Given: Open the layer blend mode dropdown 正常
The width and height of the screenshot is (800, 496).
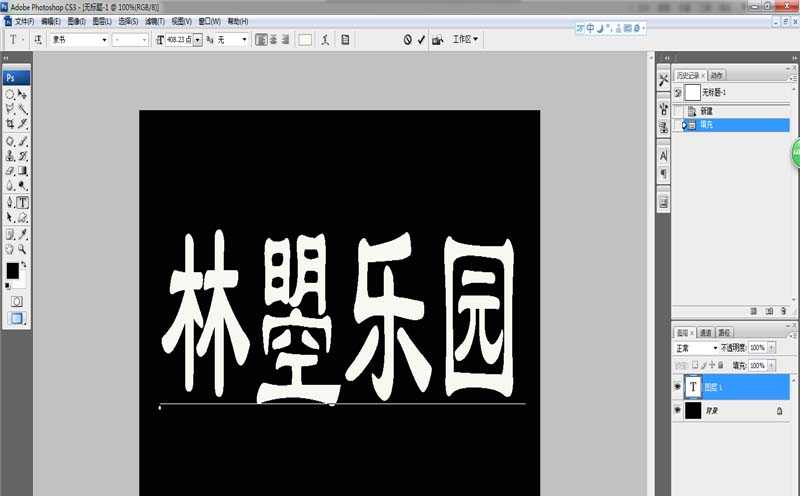Looking at the screenshot, I should coord(696,348).
